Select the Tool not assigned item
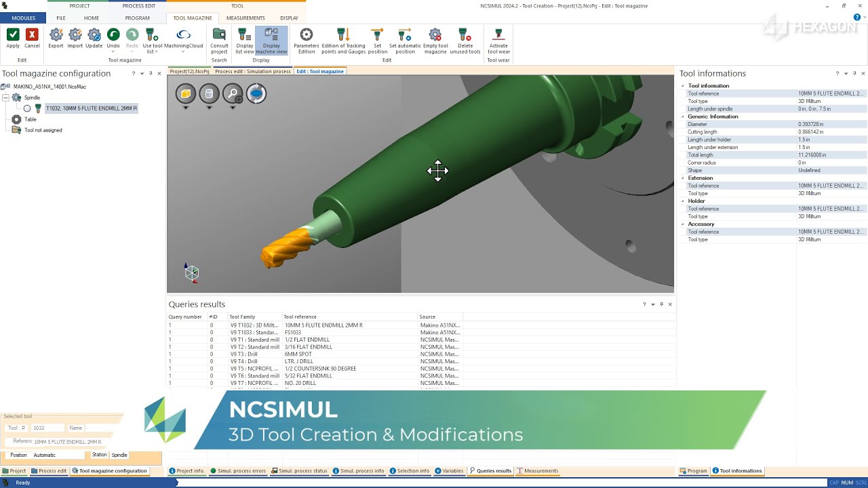868x488 pixels. (43, 130)
